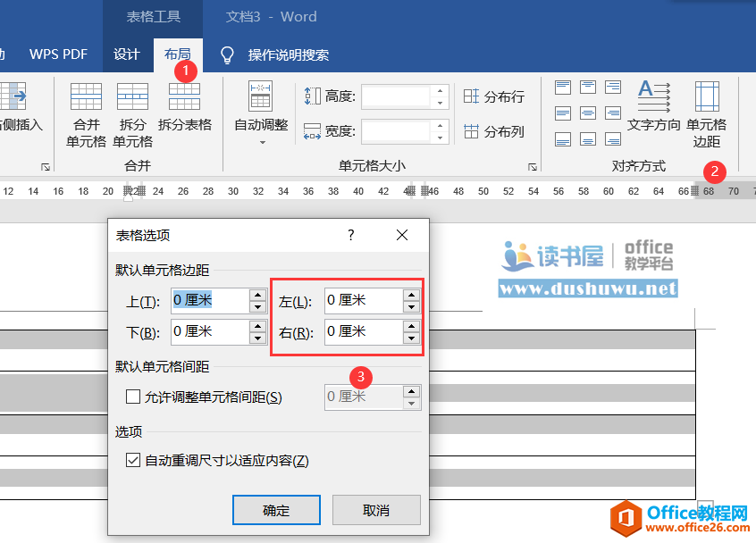Uncheck 自动重调尺寸以适应内容 checkbox
The height and width of the screenshot is (543, 756).
tap(133, 461)
